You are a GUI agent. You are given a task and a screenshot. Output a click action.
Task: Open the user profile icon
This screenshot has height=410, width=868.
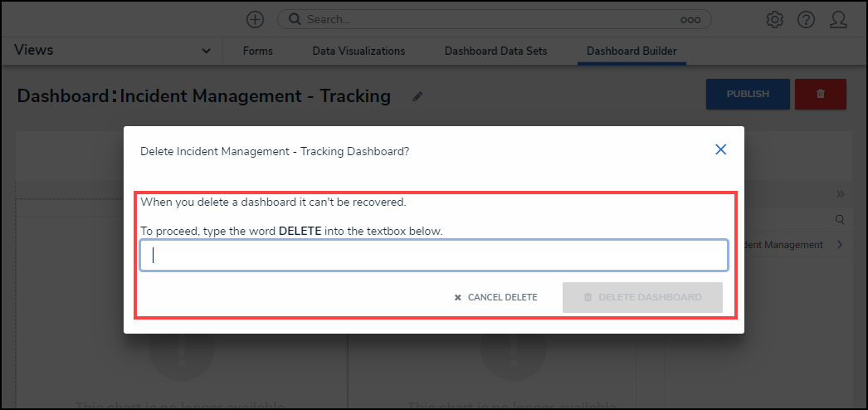(838, 19)
